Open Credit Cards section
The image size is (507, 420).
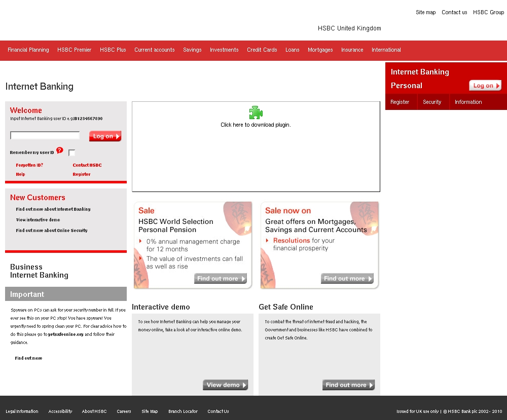click(262, 50)
